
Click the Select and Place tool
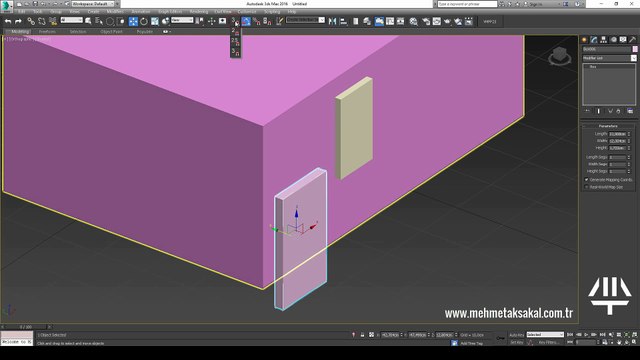point(165,21)
